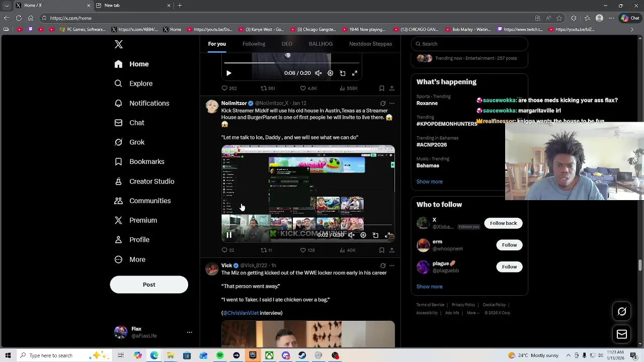
Task: Bookmark the Nolimitzor post
Action: 382,250
